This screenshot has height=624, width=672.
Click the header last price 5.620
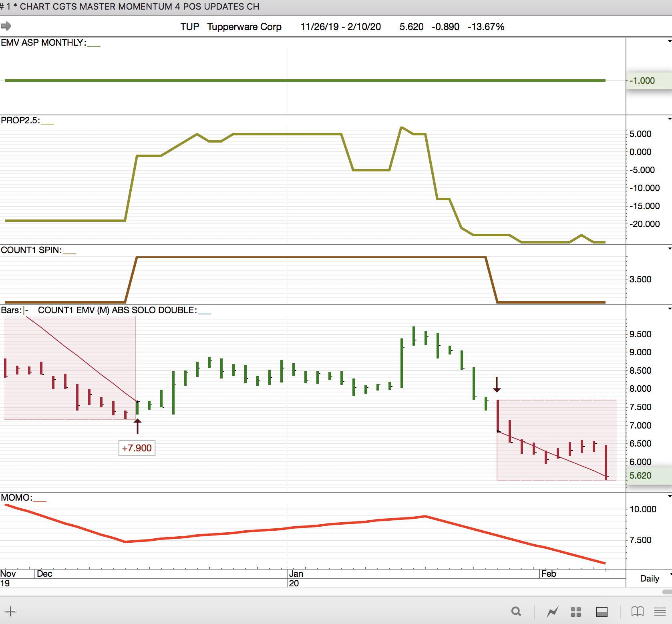[411, 27]
